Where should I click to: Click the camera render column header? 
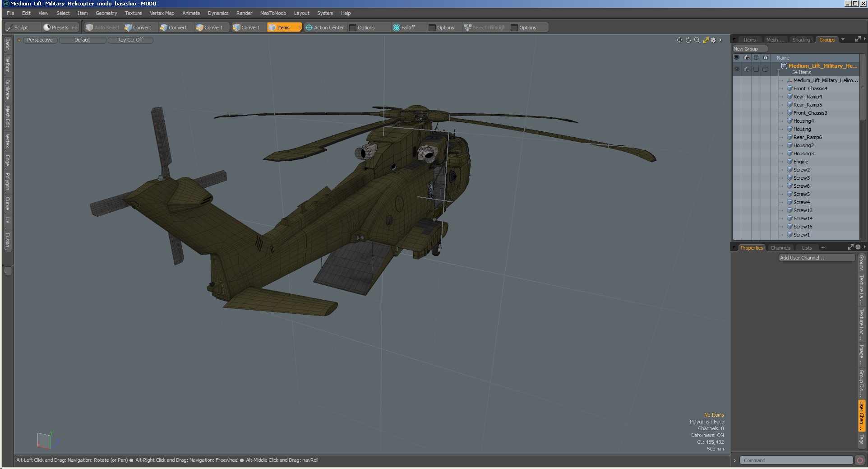pyautogui.click(x=747, y=58)
